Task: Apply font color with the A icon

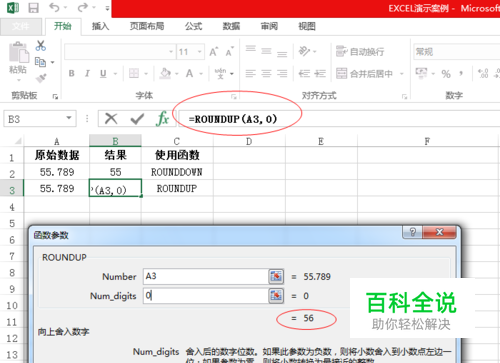Action: click(190, 73)
